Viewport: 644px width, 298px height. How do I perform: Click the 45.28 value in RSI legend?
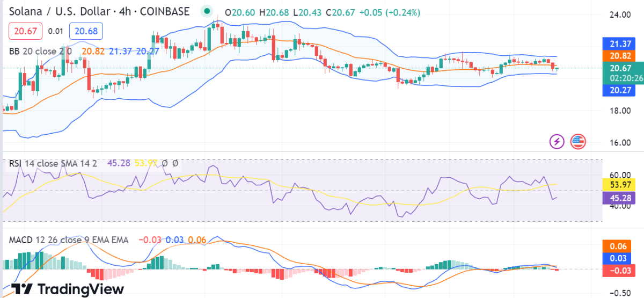[119, 163]
